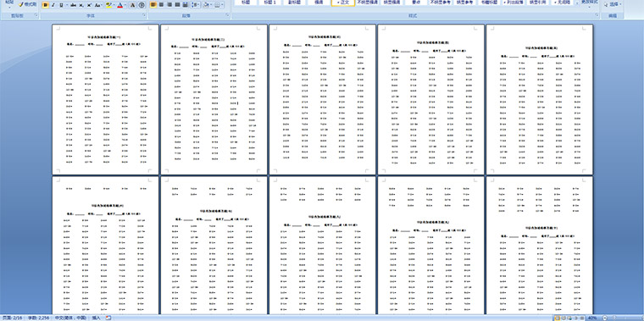The image size is (644, 321).
Task: Click the subscript button
Action: pos(80,5)
